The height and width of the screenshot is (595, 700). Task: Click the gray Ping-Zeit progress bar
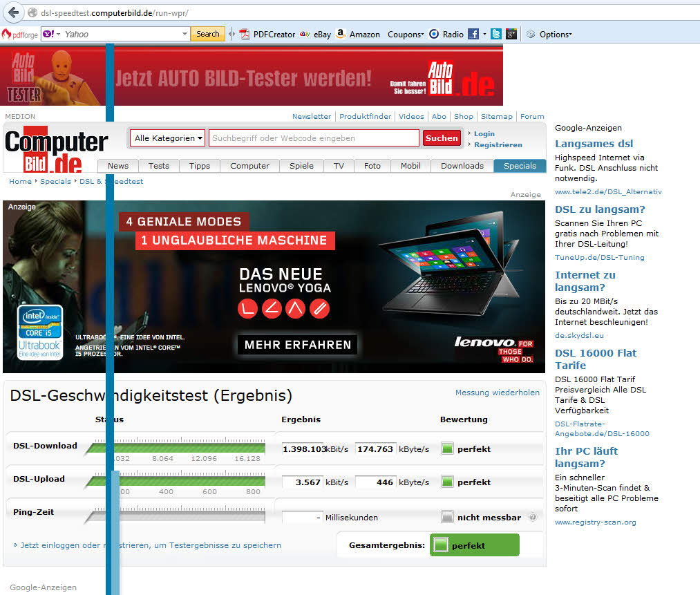tap(176, 517)
